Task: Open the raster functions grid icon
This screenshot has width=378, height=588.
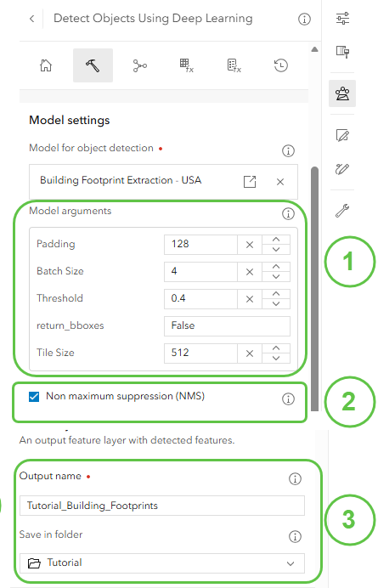Action: pos(186,65)
